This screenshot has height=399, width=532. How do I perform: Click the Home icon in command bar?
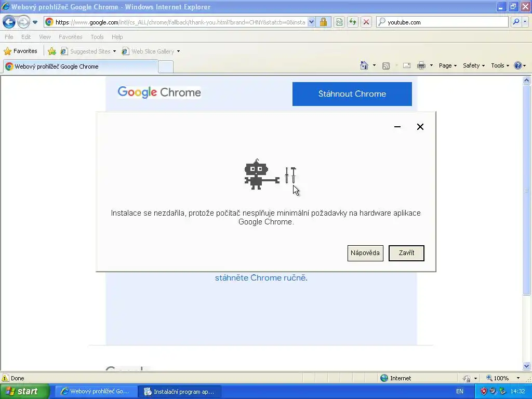(x=364, y=65)
